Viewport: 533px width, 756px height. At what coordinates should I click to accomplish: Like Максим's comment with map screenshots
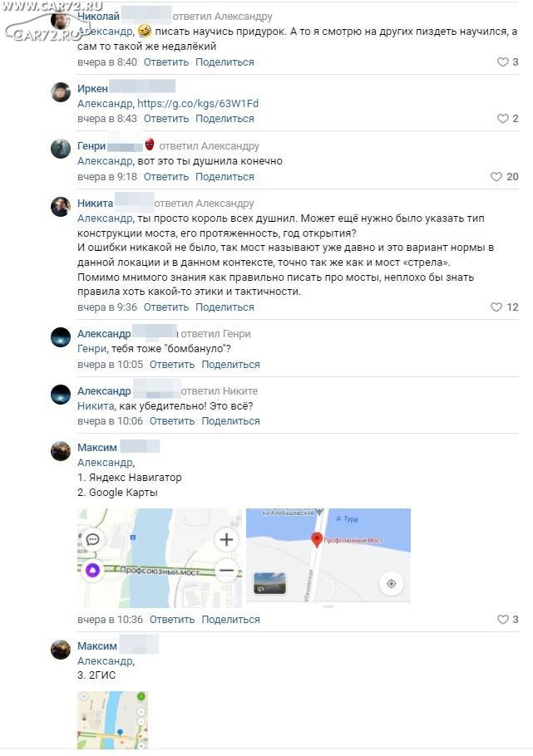tap(502, 620)
